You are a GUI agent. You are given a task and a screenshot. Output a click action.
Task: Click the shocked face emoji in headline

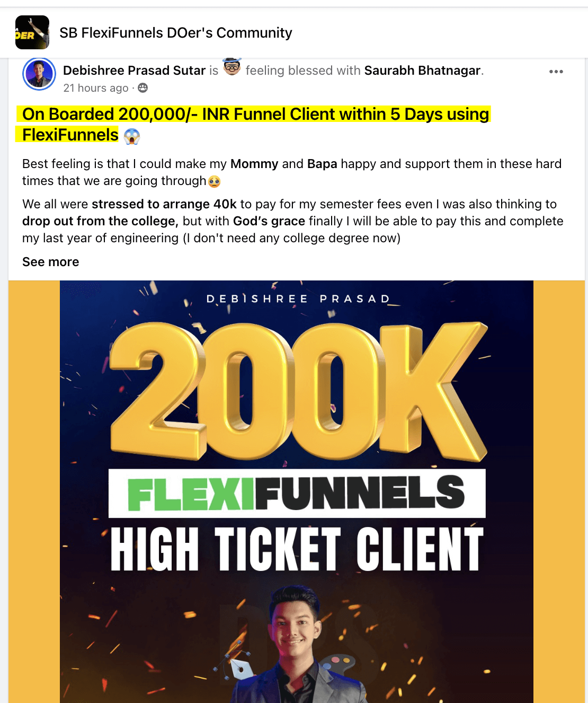132,136
